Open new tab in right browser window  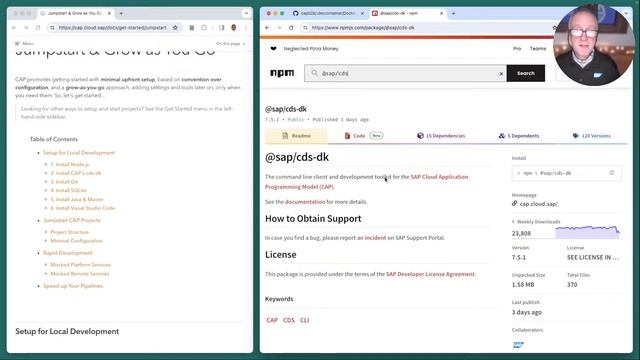tap(453, 13)
